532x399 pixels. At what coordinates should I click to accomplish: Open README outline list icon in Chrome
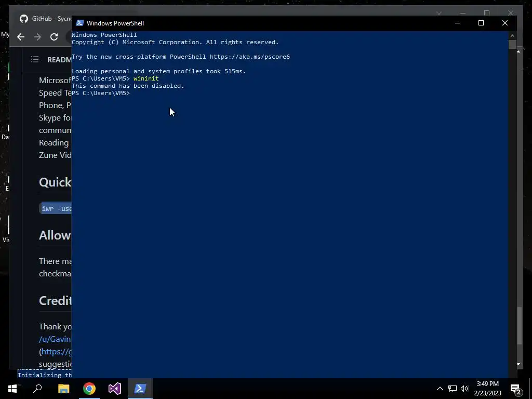(x=35, y=60)
